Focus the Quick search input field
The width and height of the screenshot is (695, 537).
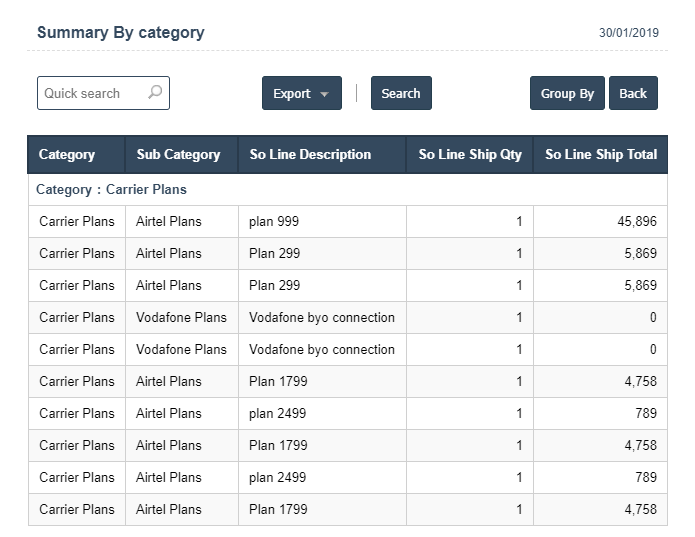(x=103, y=93)
